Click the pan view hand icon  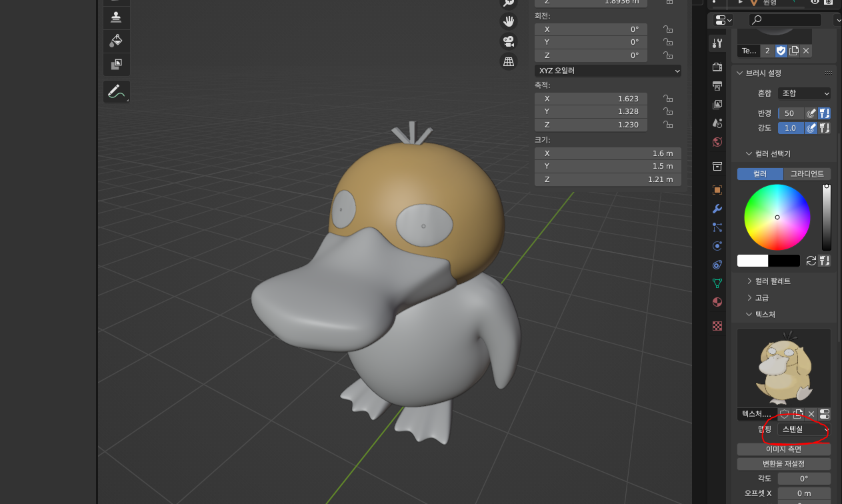(x=509, y=21)
